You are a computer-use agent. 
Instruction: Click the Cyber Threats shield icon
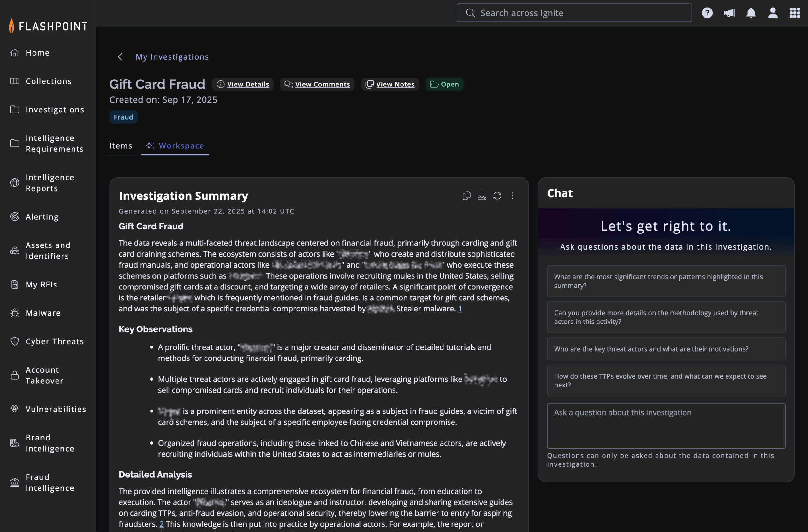tap(15, 341)
